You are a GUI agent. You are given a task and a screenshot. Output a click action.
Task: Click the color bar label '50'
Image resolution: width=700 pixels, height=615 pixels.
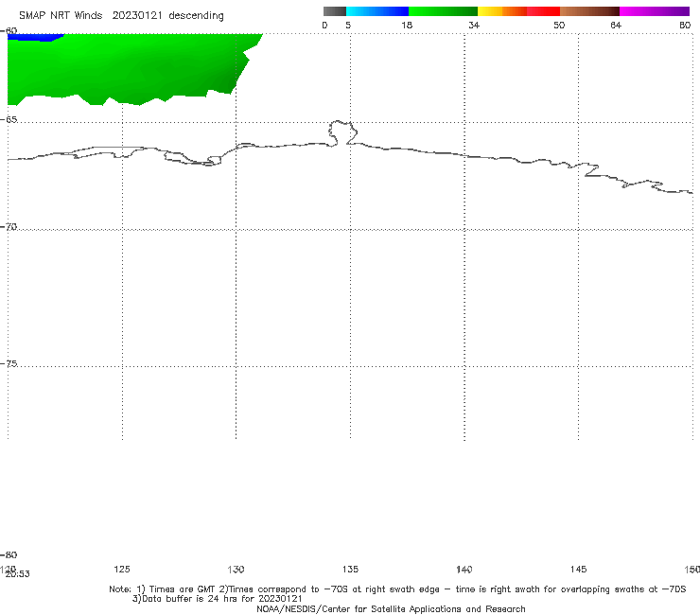click(x=559, y=26)
